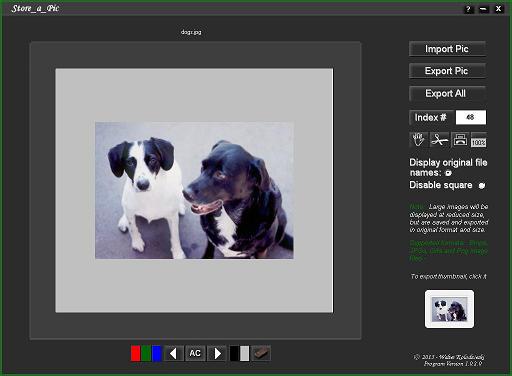Open help with the question mark button
Image resolution: width=512 pixels, height=376 pixels.
(468, 9)
